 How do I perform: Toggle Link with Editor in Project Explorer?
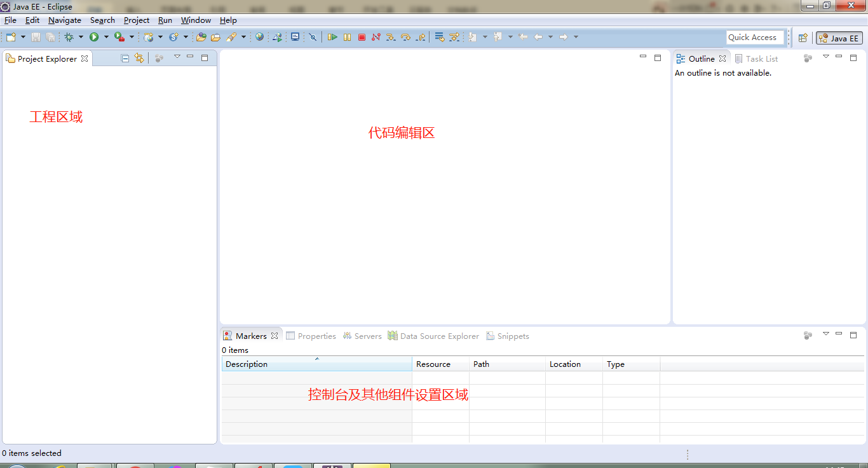click(139, 59)
